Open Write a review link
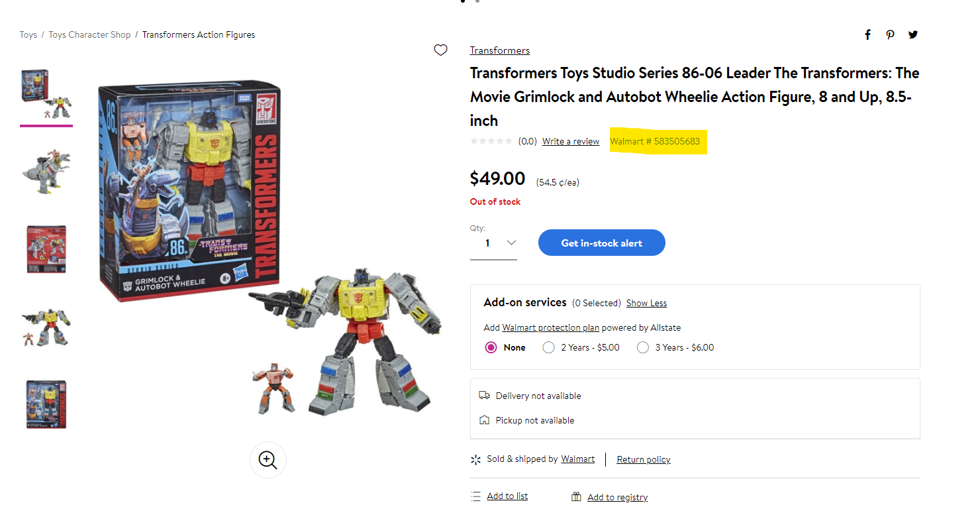The height and width of the screenshot is (511, 980). (x=570, y=141)
